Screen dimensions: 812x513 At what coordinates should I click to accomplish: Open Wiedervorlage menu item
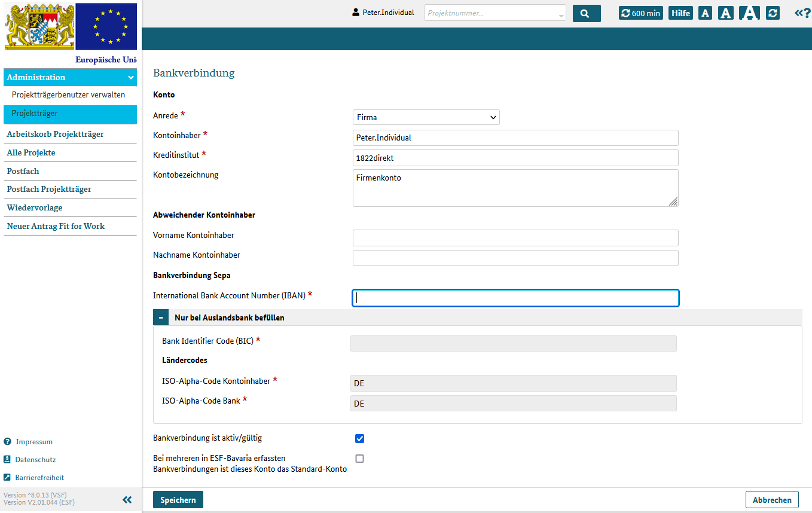pyautogui.click(x=35, y=208)
